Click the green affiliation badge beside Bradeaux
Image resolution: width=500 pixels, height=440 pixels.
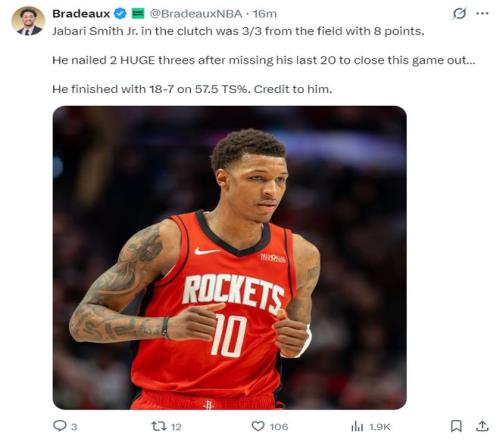pyautogui.click(x=138, y=14)
